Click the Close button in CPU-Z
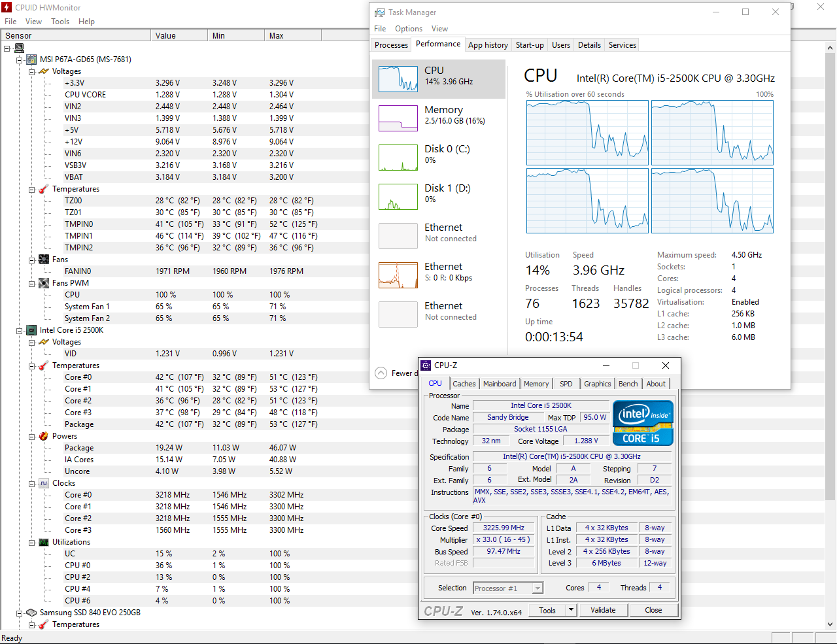The width and height of the screenshot is (837, 644). point(653,610)
